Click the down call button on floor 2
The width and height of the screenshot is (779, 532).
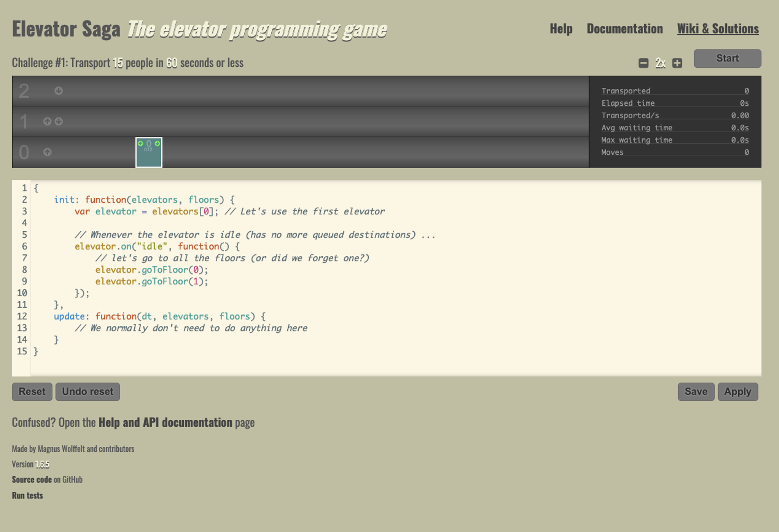pyautogui.click(x=59, y=91)
